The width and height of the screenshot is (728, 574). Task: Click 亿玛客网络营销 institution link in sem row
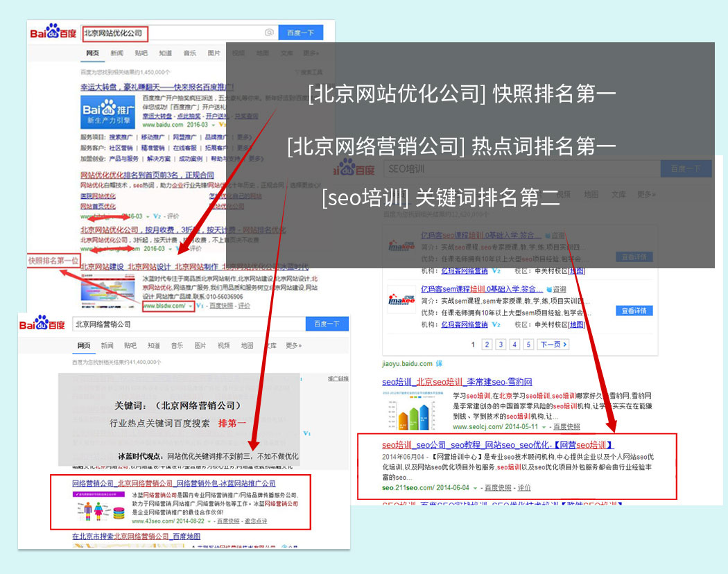[465, 324]
